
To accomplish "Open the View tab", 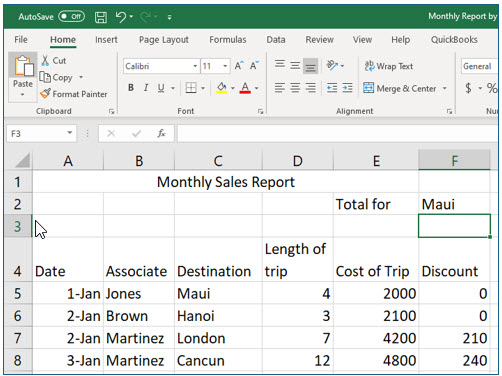I will (x=362, y=39).
